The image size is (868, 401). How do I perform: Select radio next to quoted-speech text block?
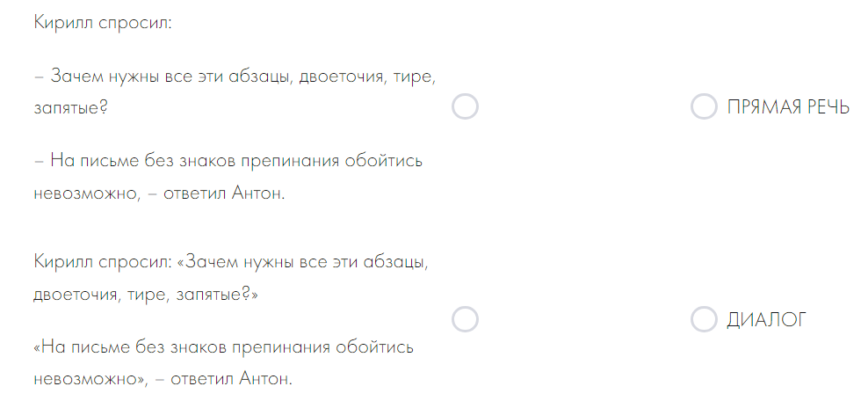pyautogui.click(x=465, y=319)
